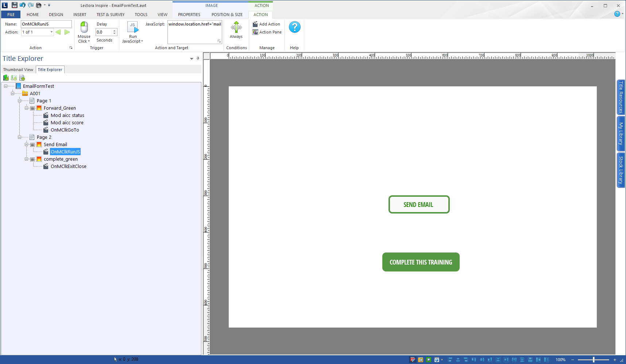Open the Run JavaScript dropdown arrow

click(x=142, y=41)
